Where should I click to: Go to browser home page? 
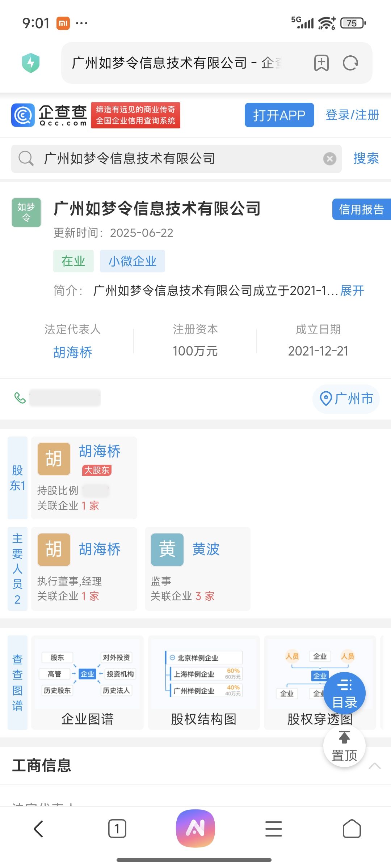point(352,829)
